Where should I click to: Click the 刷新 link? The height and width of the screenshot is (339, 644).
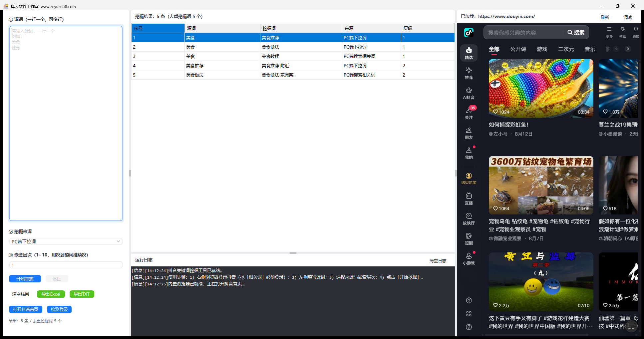(605, 17)
